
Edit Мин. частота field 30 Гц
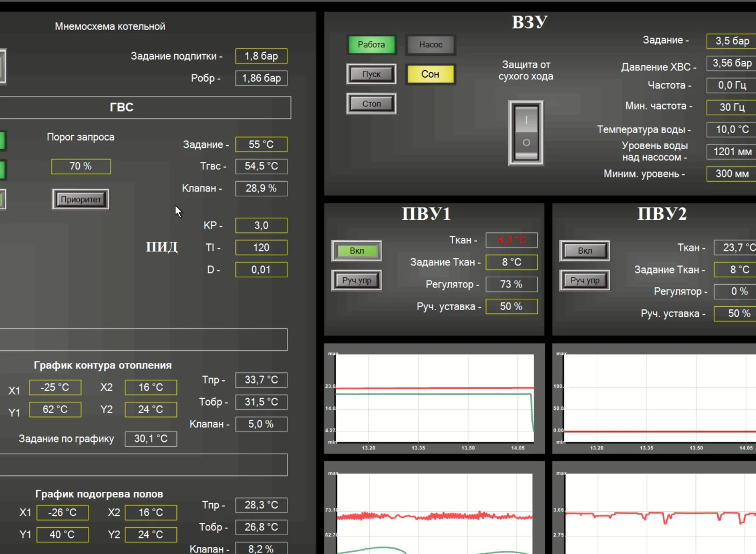point(731,107)
